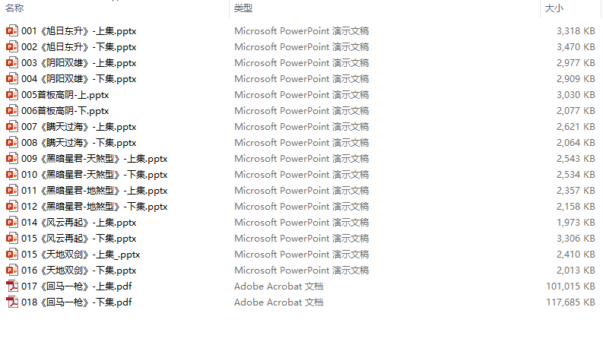Click the size value 3,470 KB

pos(576,47)
